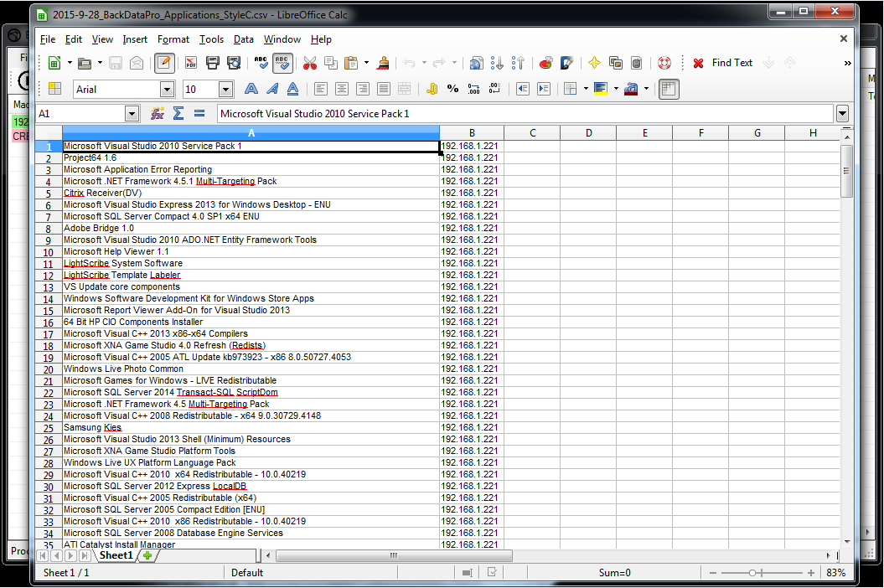Insert a Chart
884x588 pixels.
coord(545,63)
